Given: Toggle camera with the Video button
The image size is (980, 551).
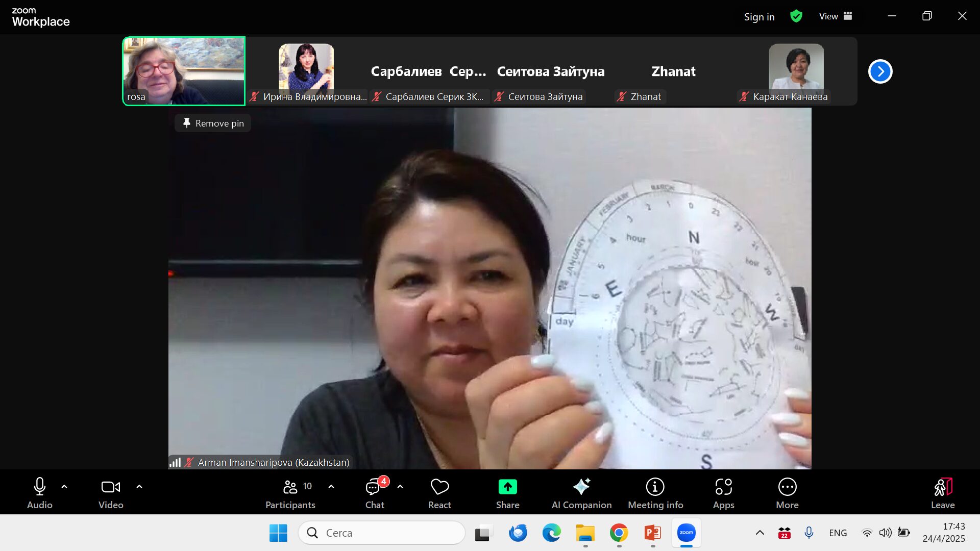Looking at the screenshot, I should 111,493.
